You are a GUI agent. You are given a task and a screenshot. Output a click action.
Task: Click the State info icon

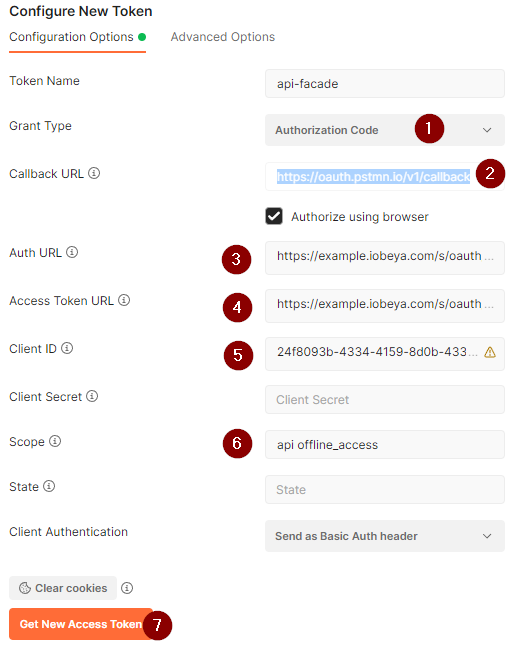[x=49, y=486]
